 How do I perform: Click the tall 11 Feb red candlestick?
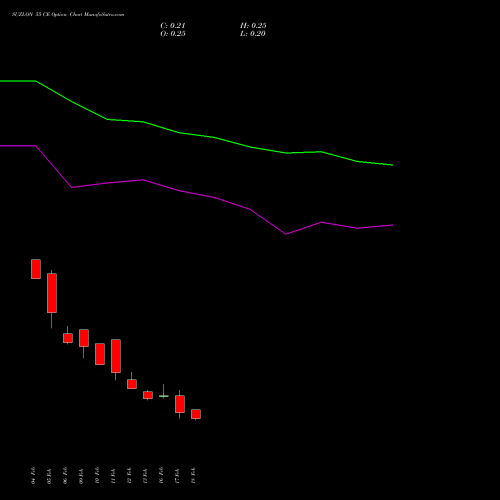coord(116,356)
